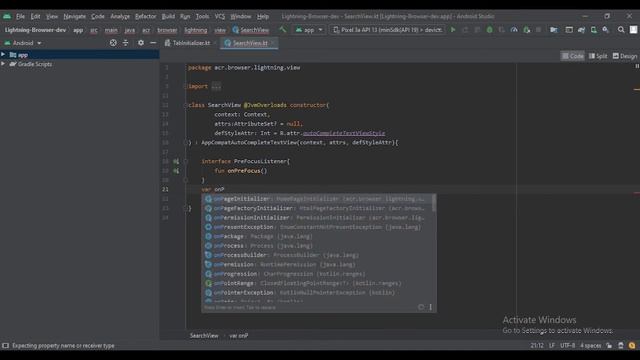The image size is (640, 360).
Task: Open the AVD Manager device icon
Action: [x=593, y=30]
